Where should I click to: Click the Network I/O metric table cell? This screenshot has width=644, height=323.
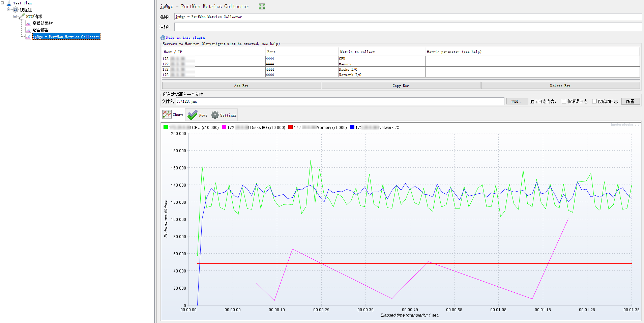tap(382, 75)
